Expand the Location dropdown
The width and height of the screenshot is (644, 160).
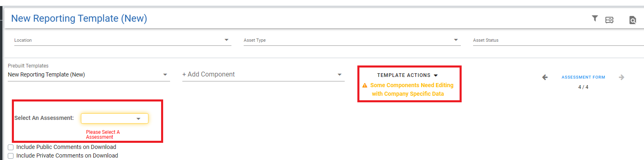(123, 40)
